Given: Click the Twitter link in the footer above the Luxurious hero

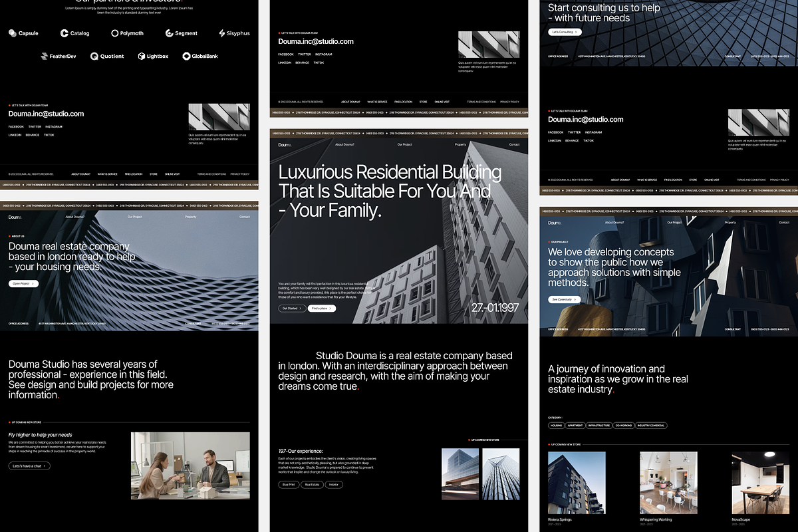Looking at the screenshot, I should pos(305,55).
